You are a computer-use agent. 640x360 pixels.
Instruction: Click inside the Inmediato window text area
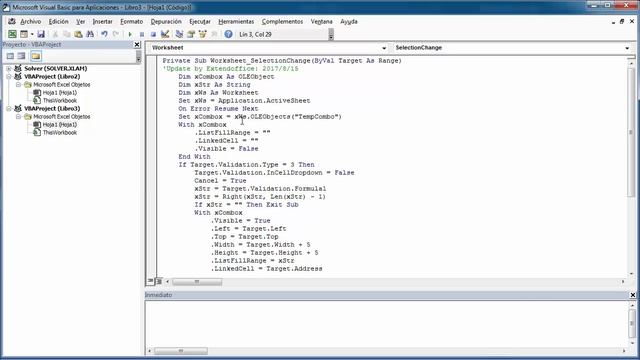[386, 324]
